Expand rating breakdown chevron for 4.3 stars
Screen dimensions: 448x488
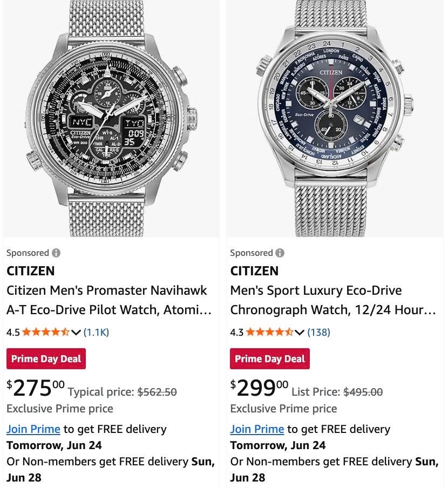300,333
